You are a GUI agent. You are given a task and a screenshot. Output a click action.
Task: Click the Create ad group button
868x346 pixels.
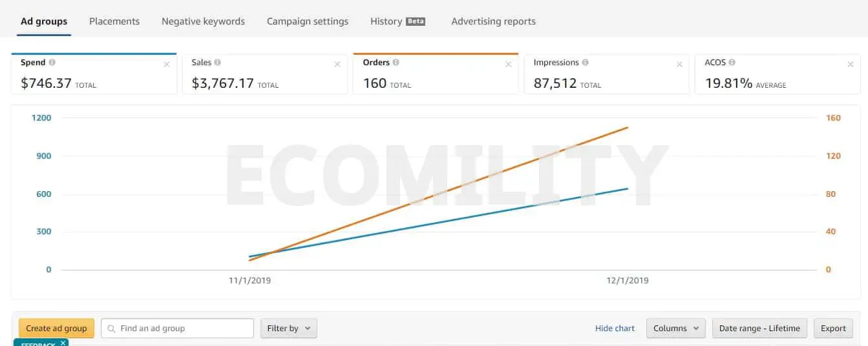click(x=57, y=328)
